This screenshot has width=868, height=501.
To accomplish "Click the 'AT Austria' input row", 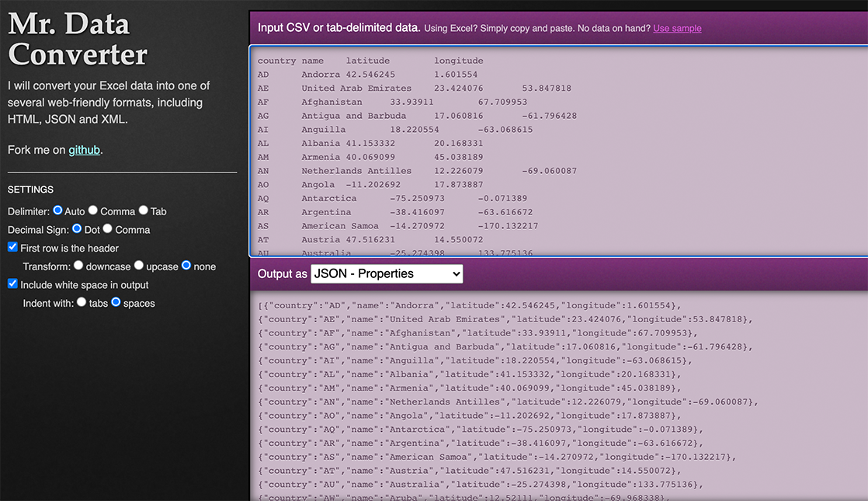I will pyautogui.click(x=370, y=240).
